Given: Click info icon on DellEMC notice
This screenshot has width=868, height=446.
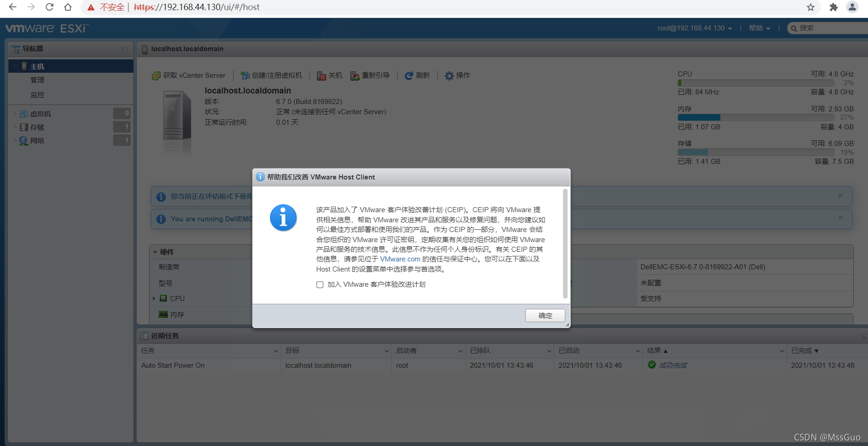Looking at the screenshot, I should coord(161,219).
